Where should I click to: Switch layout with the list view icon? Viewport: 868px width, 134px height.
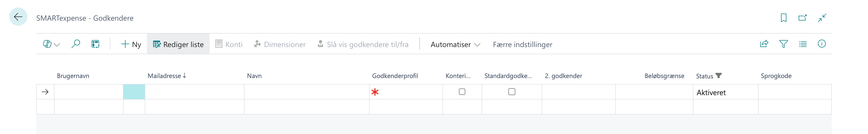803,44
